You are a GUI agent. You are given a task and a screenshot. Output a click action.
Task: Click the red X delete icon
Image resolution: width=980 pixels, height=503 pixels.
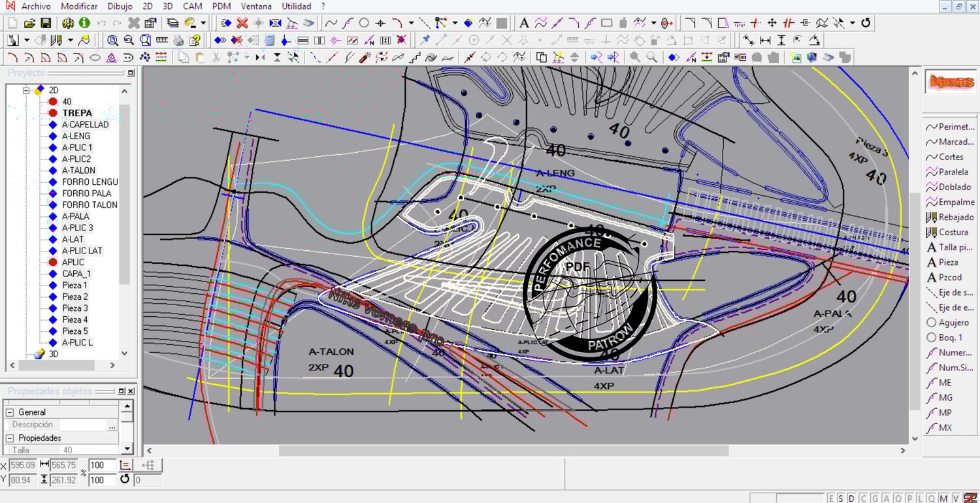click(242, 23)
